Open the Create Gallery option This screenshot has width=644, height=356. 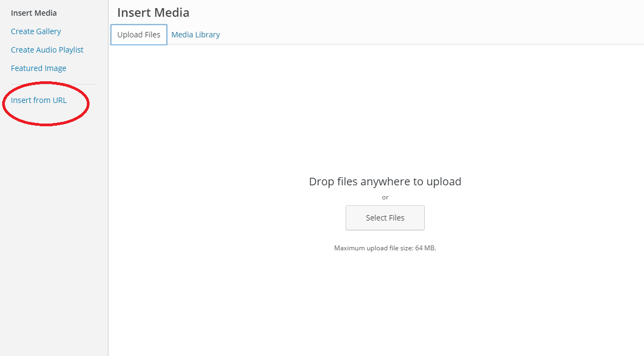click(36, 31)
